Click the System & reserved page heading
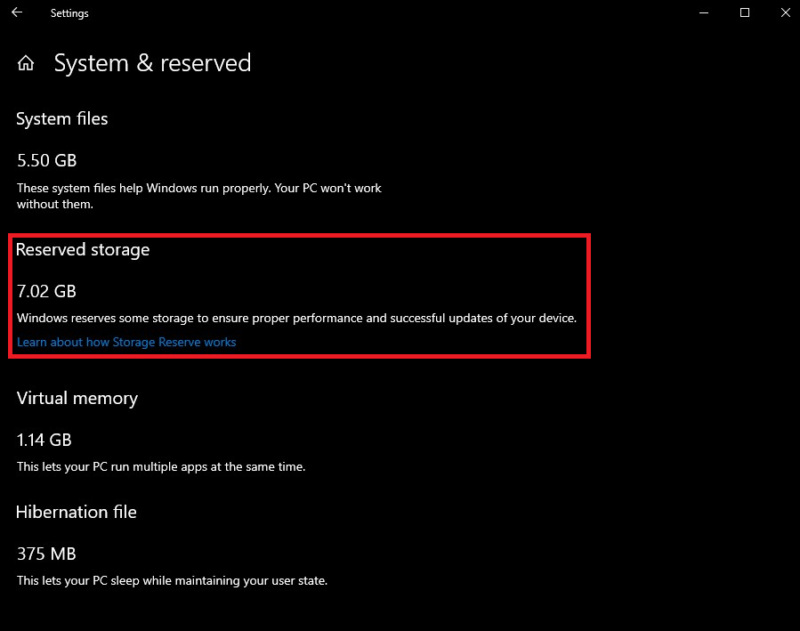This screenshot has height=631, width=800. pyautogui.click(x=153, y=63)
